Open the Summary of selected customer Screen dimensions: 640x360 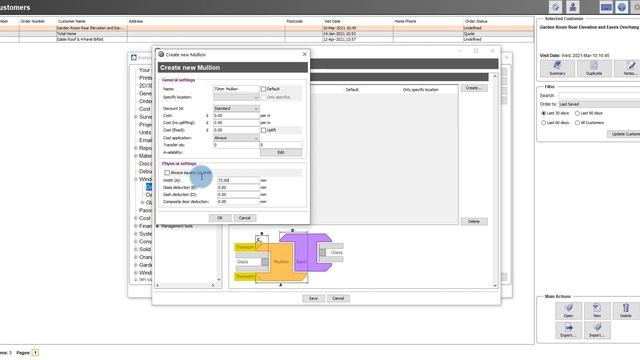coord(557,68)
